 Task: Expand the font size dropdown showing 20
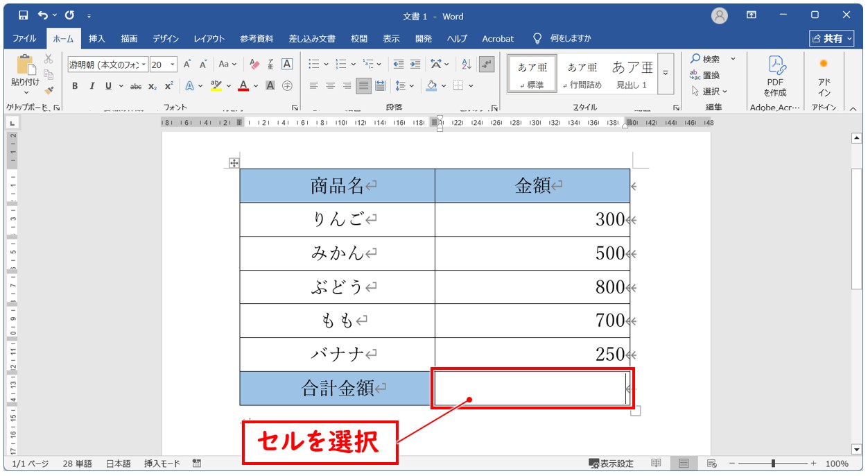[x=173, y=65]
